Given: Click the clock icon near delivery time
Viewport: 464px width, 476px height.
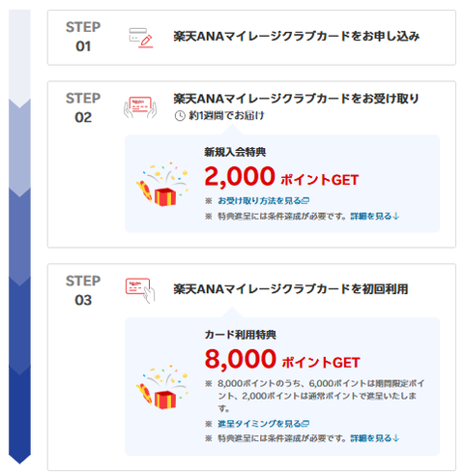Looking at the screenshot, I should pyautogui.click(x=180, y=116).
